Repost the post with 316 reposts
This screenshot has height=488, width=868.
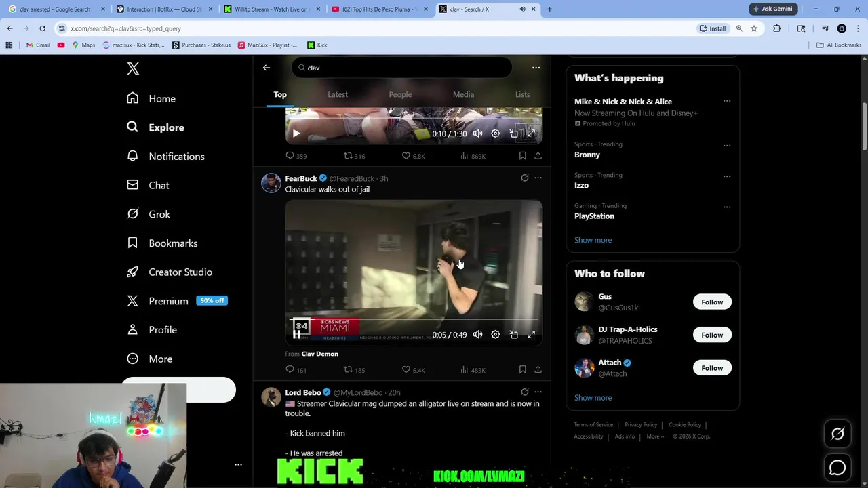(x=354, y=156)
